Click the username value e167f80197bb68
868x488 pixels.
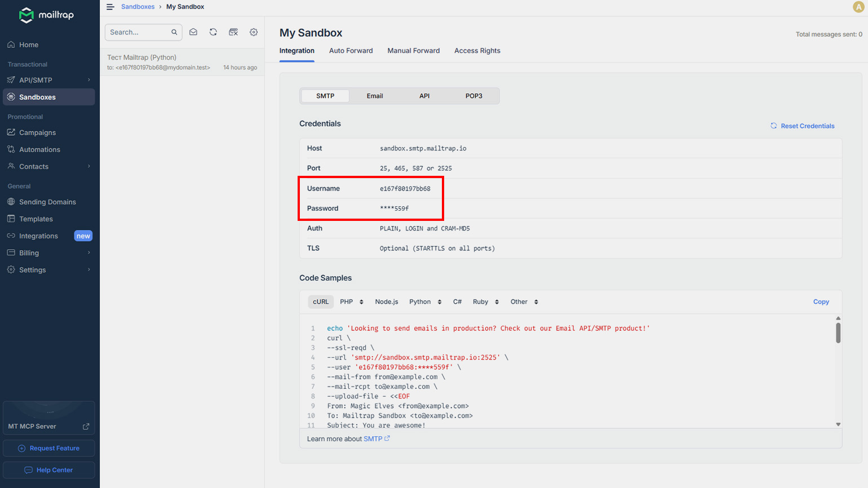(x=405, y=189)
